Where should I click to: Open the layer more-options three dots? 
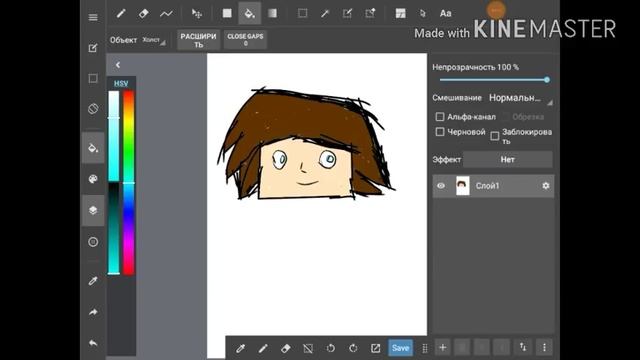click(x=544, y=348)
